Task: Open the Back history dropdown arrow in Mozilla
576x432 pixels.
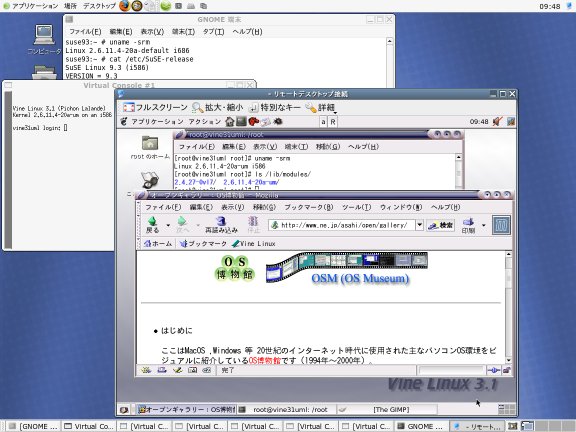Action: 168,225
